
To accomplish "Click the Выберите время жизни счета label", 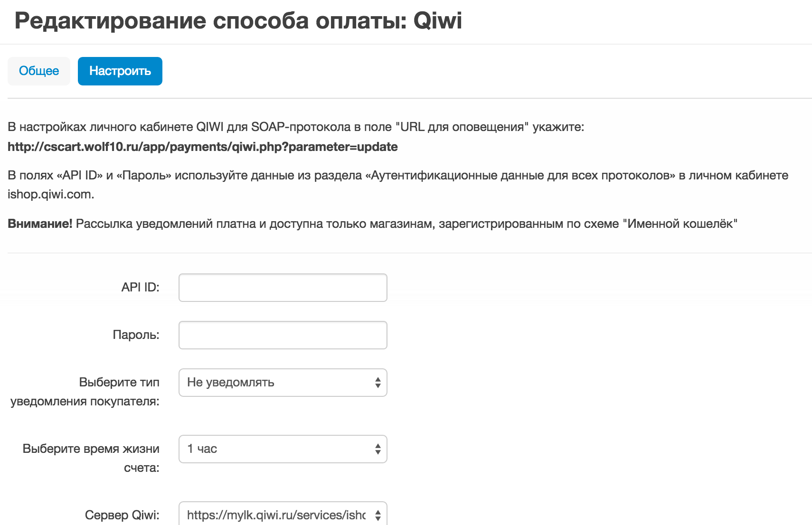I will (91, 458).
